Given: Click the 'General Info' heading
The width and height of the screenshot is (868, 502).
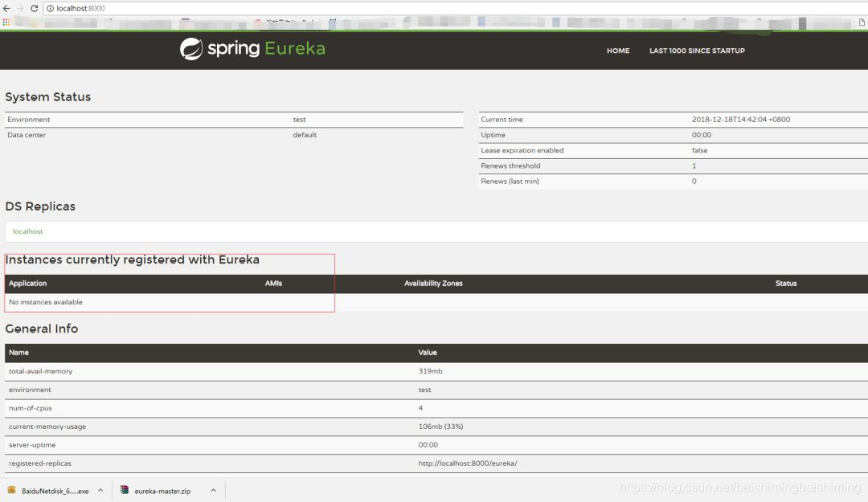Looking at the screenshot, I should click(x=42, y=329).
